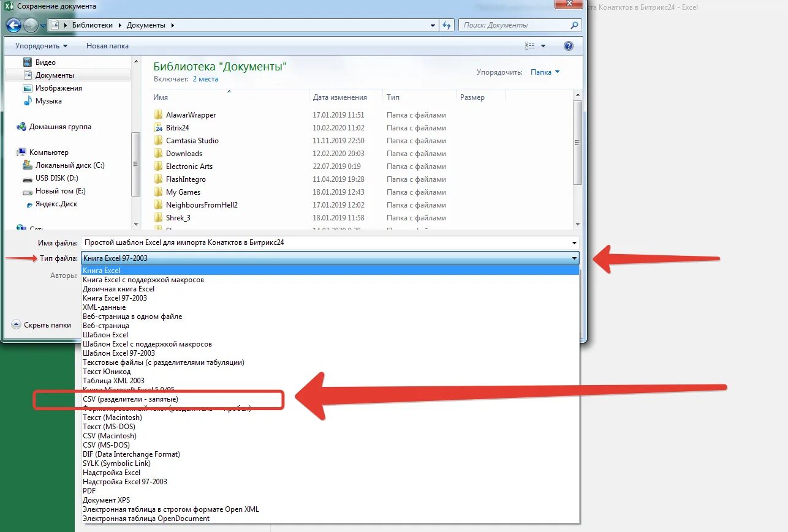The width and height of the screenshot is (788, 532).
Task: Click the search magnifier icon
Action: click(x=574, y=25)
